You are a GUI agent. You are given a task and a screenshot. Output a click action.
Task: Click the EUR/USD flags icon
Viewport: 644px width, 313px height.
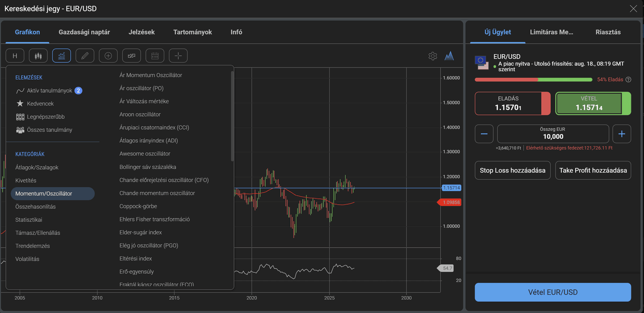point(482,63)
